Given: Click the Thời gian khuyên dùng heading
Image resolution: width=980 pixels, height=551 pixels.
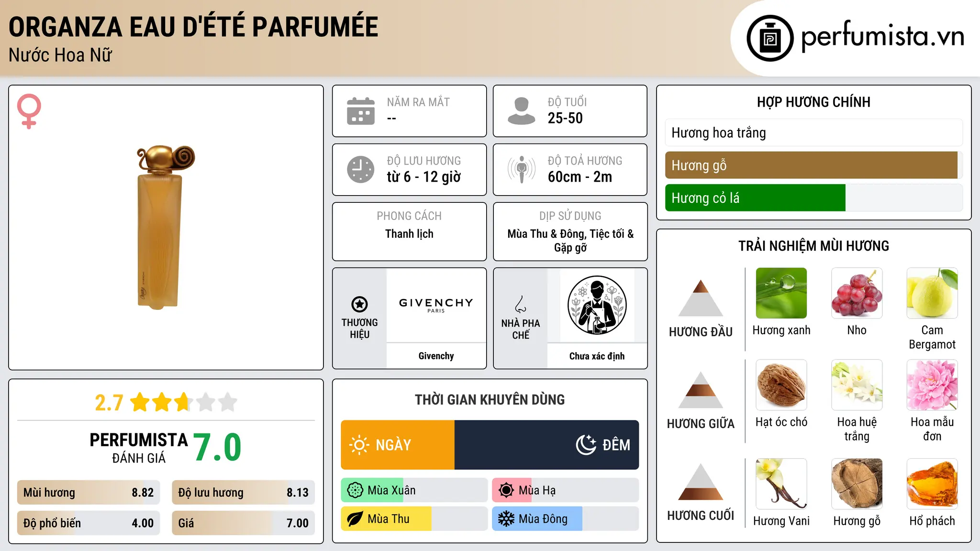Looking at the screenshot, I should coord(490,399).
